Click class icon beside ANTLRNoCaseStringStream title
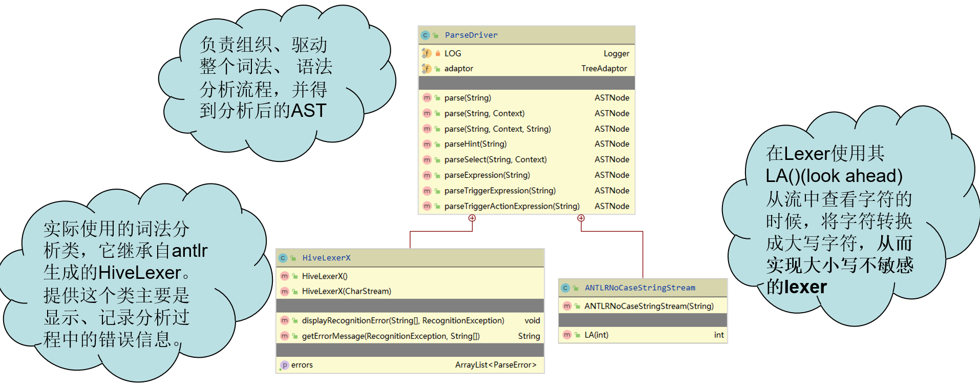The image size is (980, 387). 566,288
